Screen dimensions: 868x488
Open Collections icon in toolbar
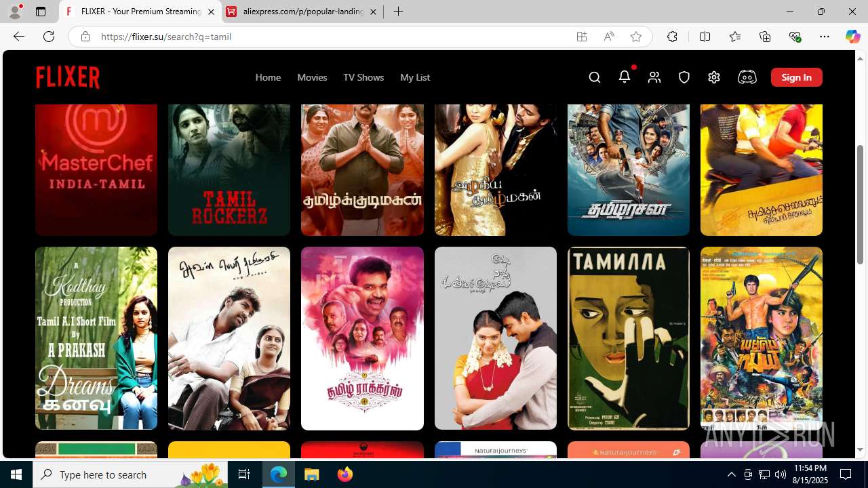point(765,37)
